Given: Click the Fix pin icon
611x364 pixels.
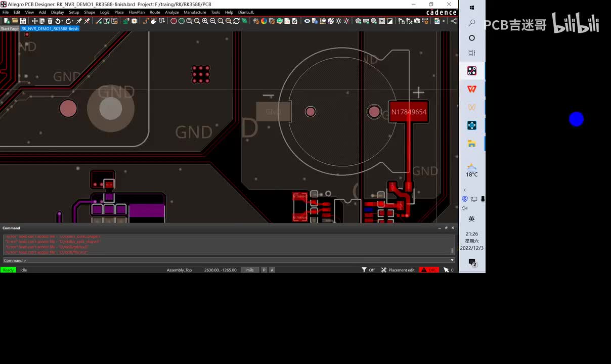Looking at the screenshot, I should tap(78, 21).
